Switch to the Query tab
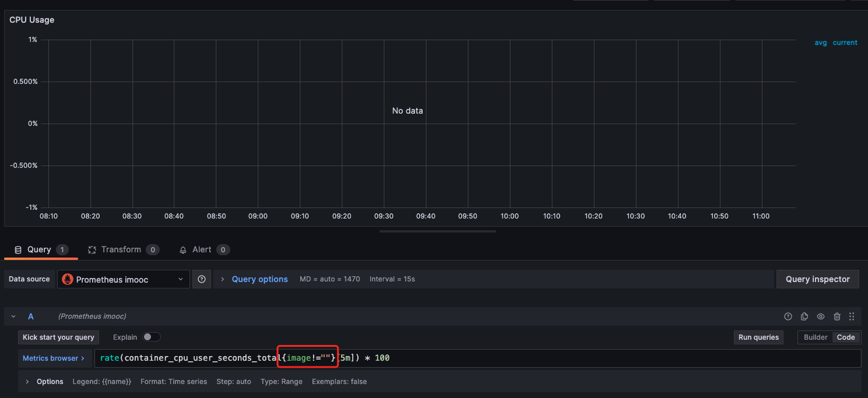This screenshot has width=868, height=398. 41,249
